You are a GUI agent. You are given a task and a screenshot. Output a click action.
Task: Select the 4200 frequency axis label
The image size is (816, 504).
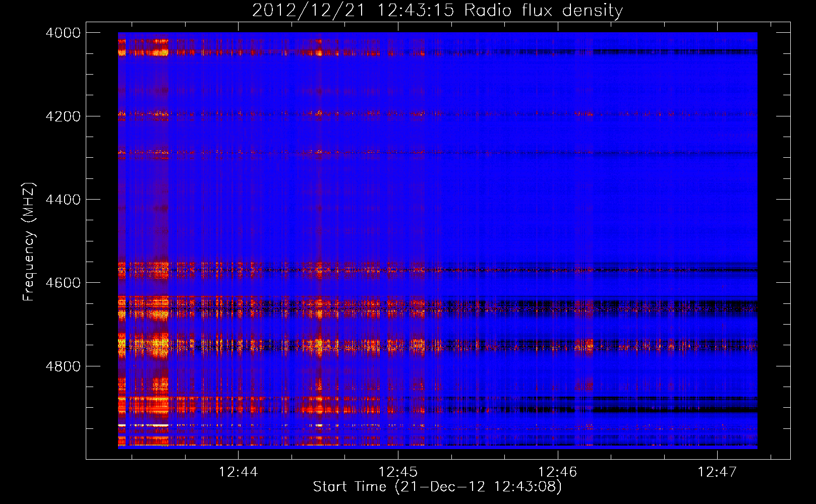(63, 116)
